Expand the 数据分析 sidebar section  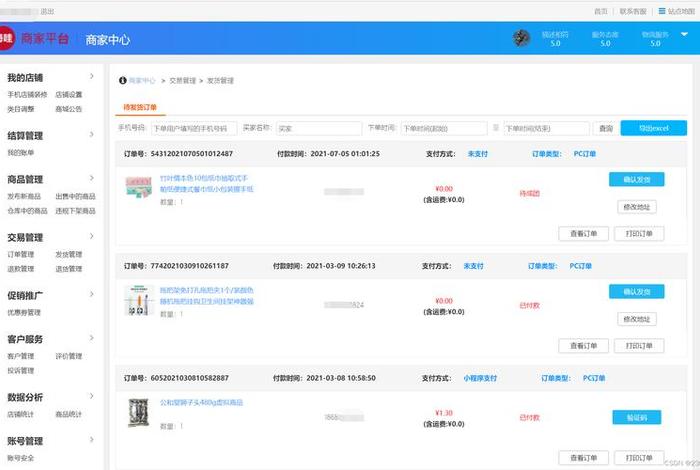91,396
